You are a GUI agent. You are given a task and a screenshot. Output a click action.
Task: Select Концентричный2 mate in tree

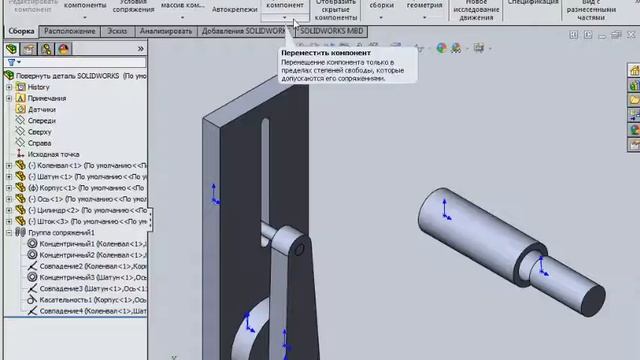pos(93,255)
